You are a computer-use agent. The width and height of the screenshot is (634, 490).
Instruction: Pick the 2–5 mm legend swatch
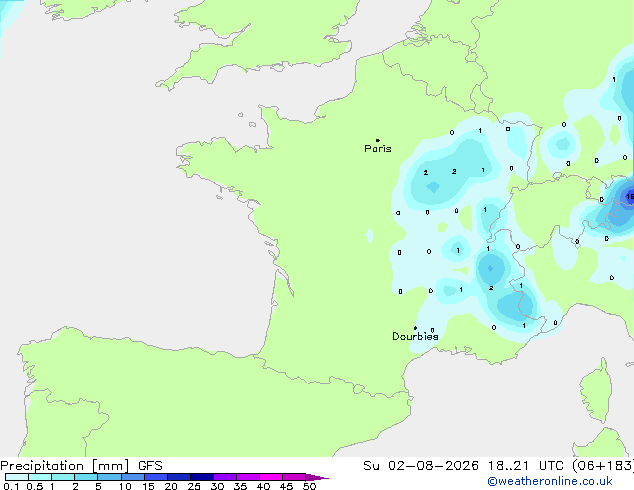point(86,477)
